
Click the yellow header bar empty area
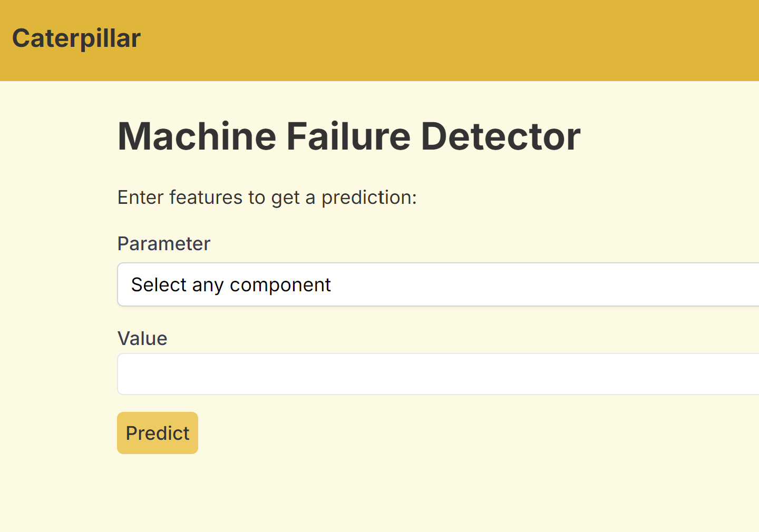click(x=448, y=40)
